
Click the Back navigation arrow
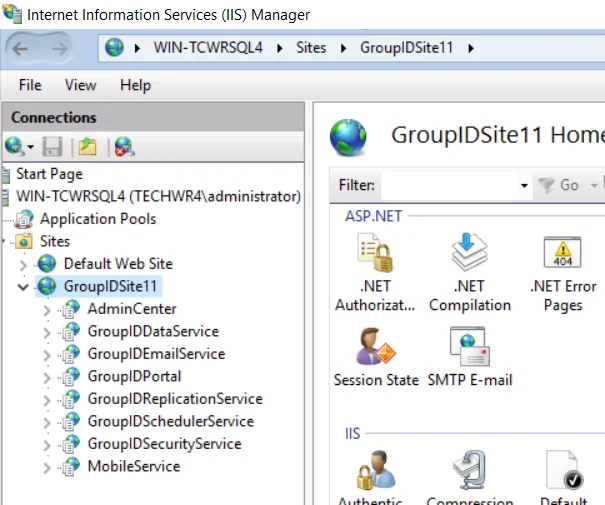click(20, 49)
